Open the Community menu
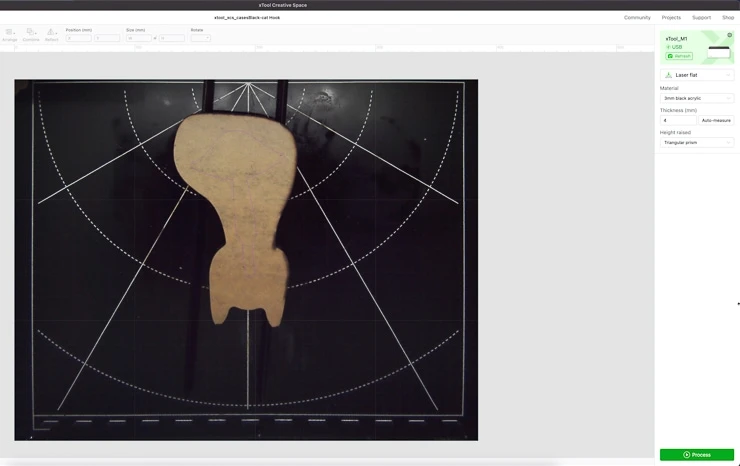The image size is (740, 466). (637, 17)
